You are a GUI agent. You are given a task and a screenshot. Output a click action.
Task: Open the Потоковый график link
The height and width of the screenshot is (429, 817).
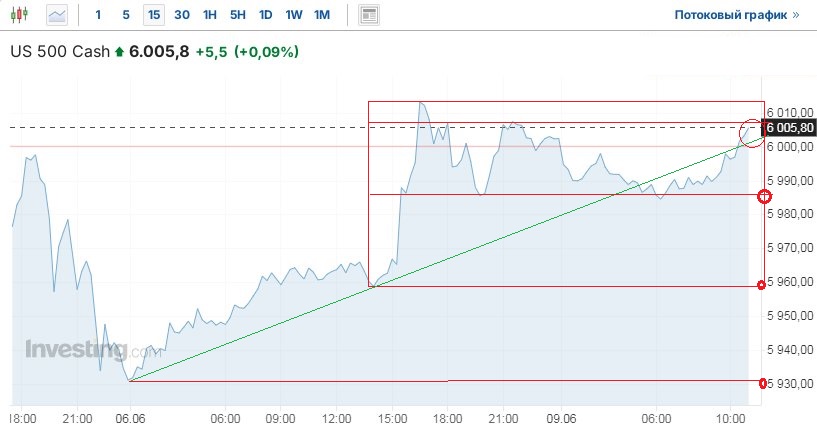(737, 15)
